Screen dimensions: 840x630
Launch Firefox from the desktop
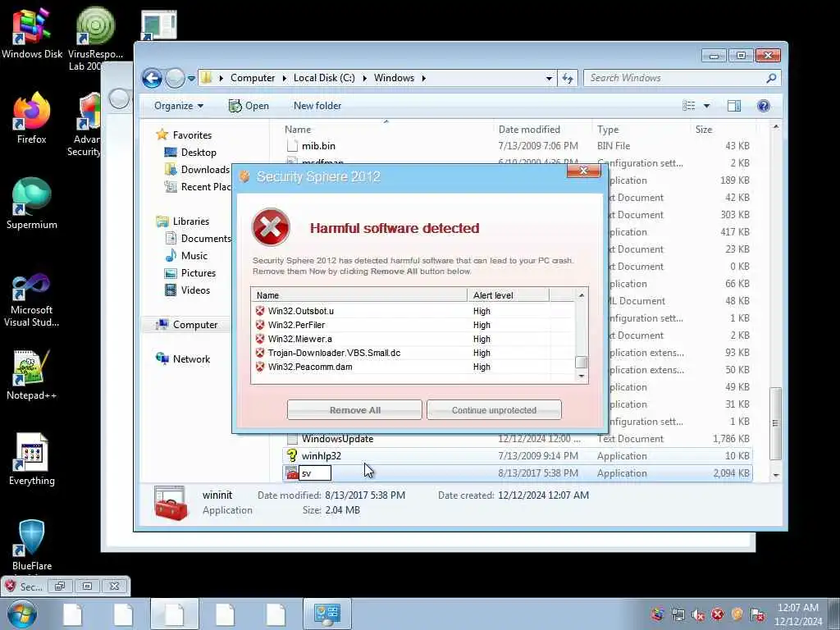point(32,119)
